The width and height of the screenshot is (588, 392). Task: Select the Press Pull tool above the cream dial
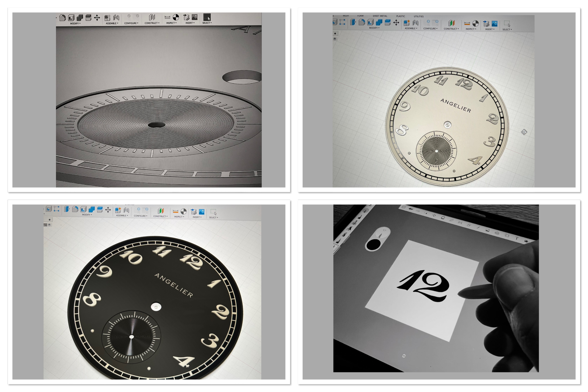[353, 22]
